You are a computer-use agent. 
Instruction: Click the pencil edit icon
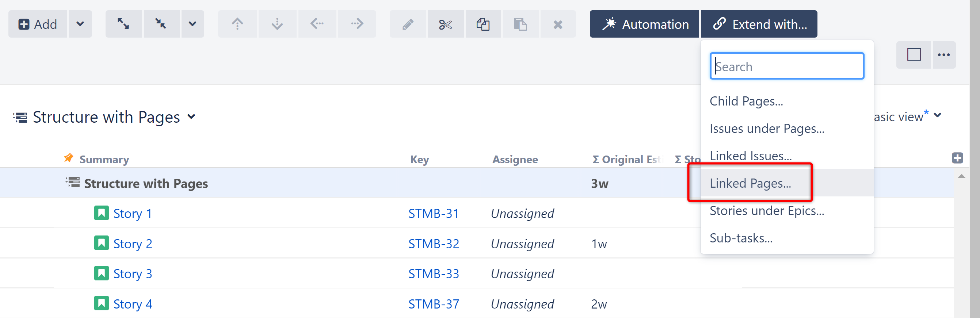point(408,24)
